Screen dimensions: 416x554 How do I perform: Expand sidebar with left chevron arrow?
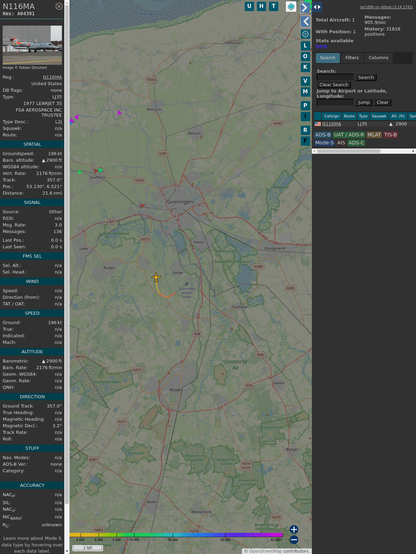pos(305,22)
